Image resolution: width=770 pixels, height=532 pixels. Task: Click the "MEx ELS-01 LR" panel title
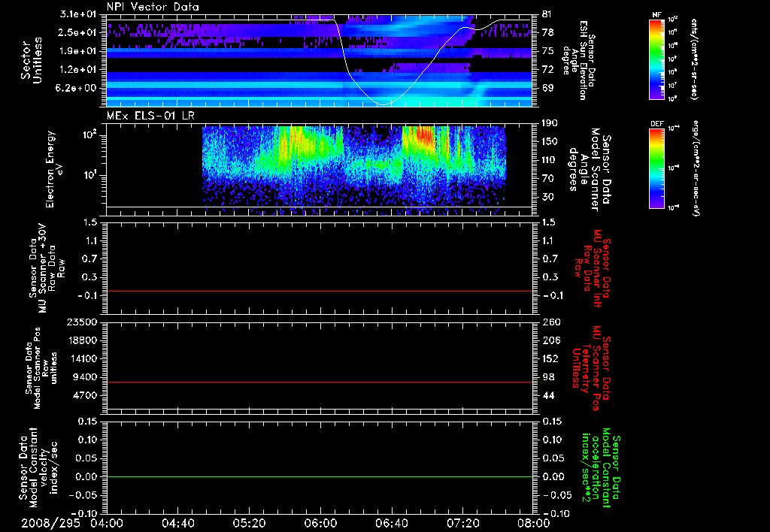tap(149, 116)
